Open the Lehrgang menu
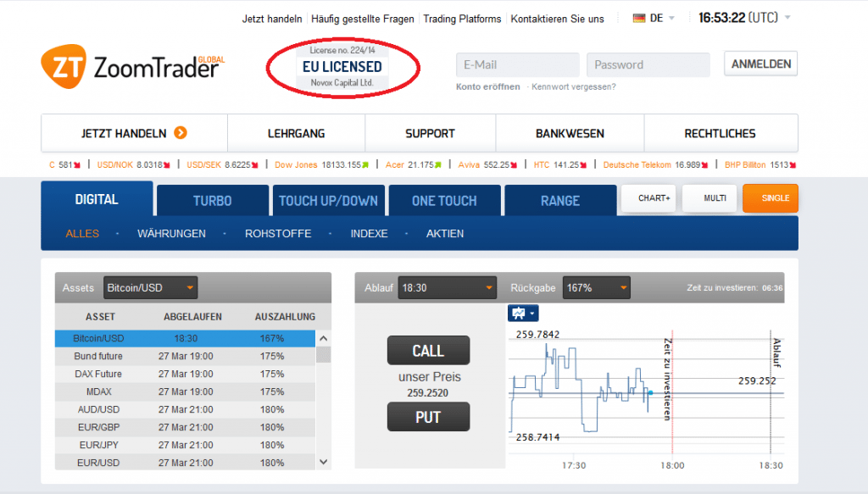868x494 pixels. click(296, 133)
